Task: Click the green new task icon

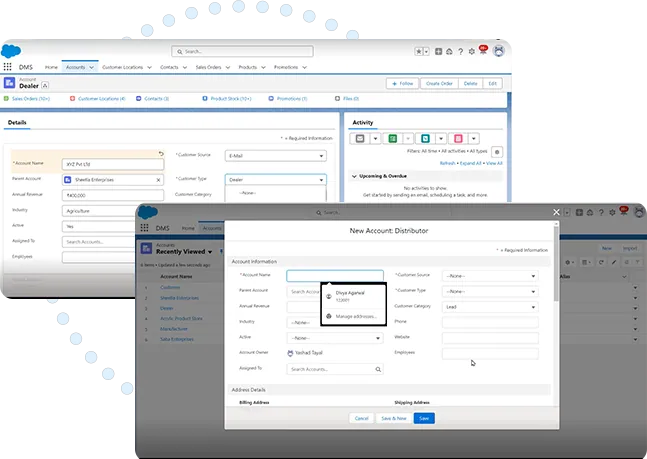Action: point(393,138)
